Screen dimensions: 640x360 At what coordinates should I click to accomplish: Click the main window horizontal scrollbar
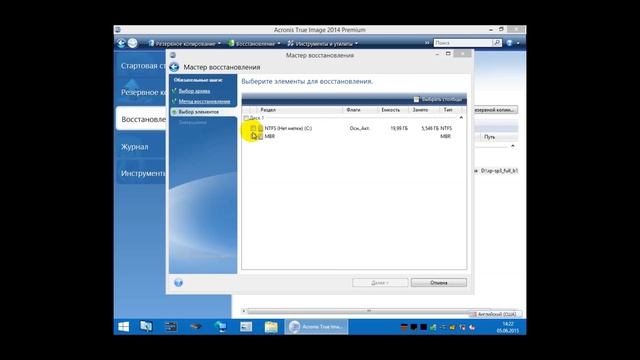(x=368, y=311)
